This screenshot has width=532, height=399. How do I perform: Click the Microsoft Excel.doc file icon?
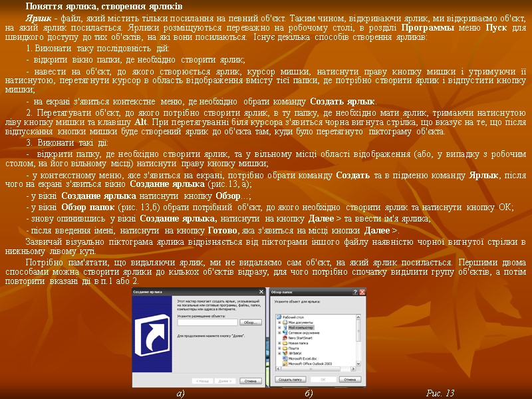285,358
